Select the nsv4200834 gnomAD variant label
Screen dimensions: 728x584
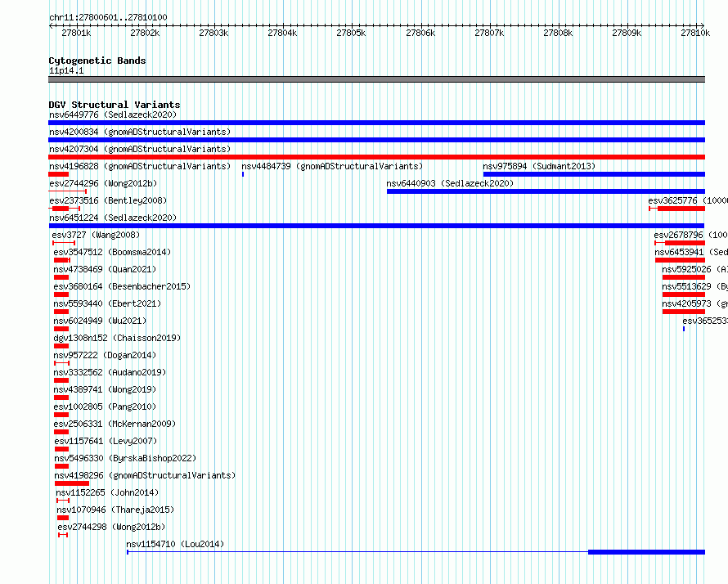(140, 132)
